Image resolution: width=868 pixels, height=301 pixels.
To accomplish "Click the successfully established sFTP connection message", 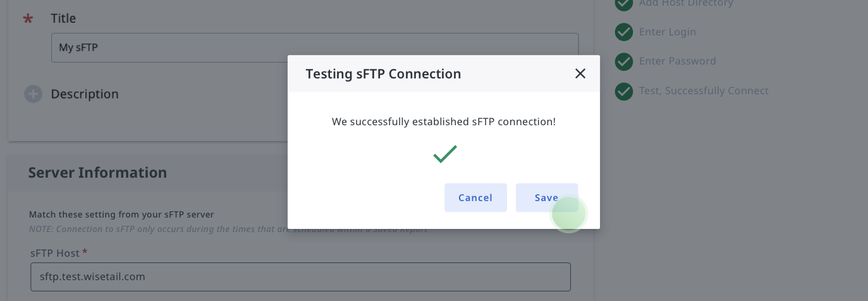I will [444, 121].
